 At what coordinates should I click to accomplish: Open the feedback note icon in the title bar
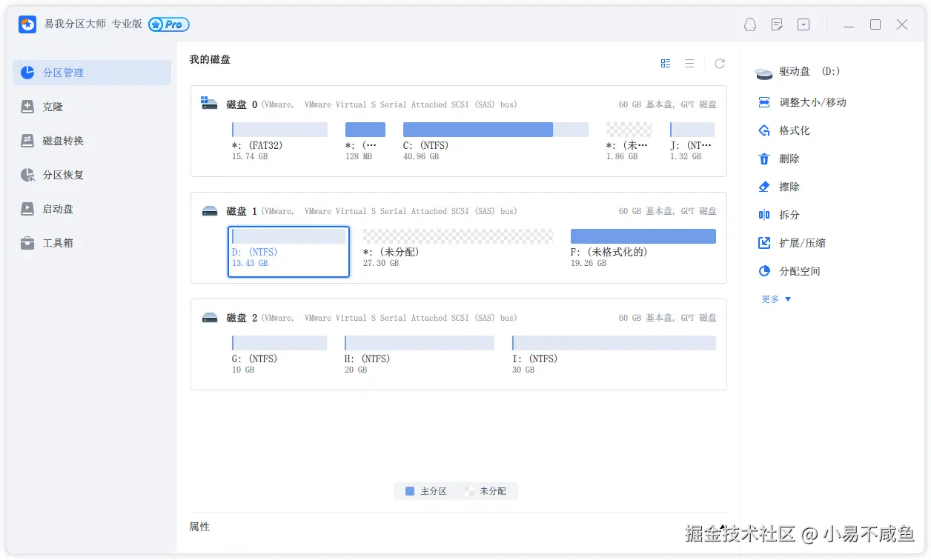777,24
